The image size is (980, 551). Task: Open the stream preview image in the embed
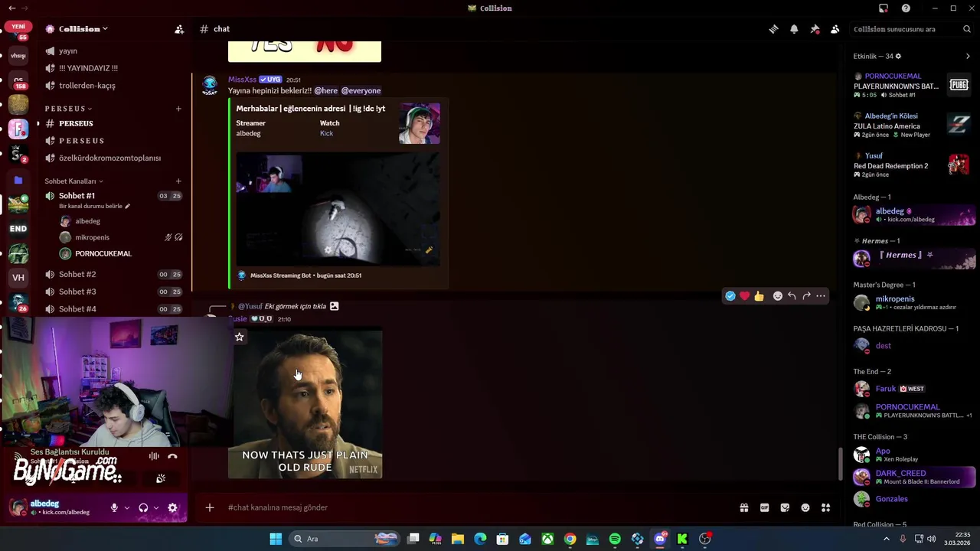(x=338, y=208)
